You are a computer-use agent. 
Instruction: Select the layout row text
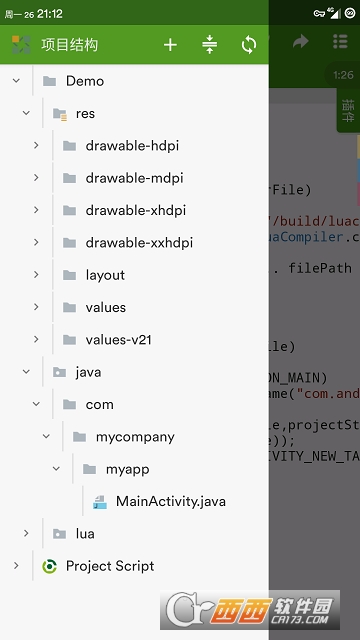pyautogui.click(x=105, y=275)
